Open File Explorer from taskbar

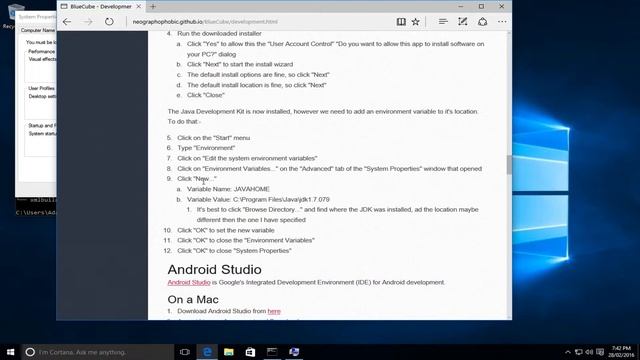(x=229, y=352)
